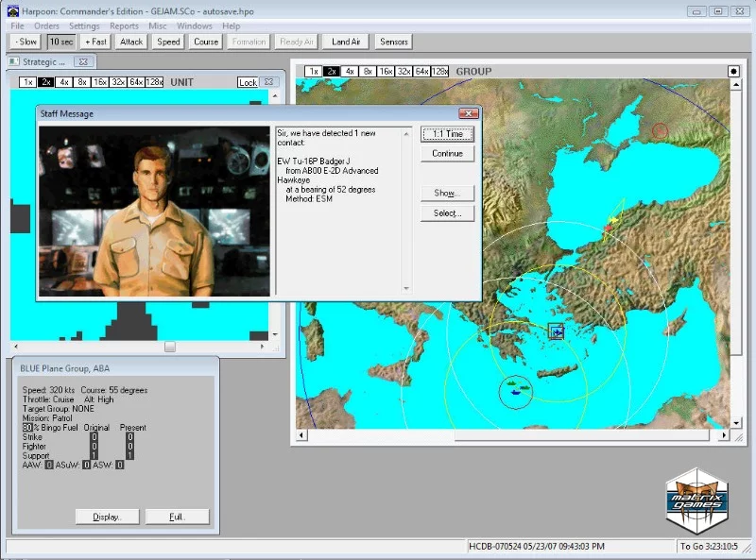The image size is (756, 560).
Task: Click the selected blue unit marker on the map
Action: point(557,331)
